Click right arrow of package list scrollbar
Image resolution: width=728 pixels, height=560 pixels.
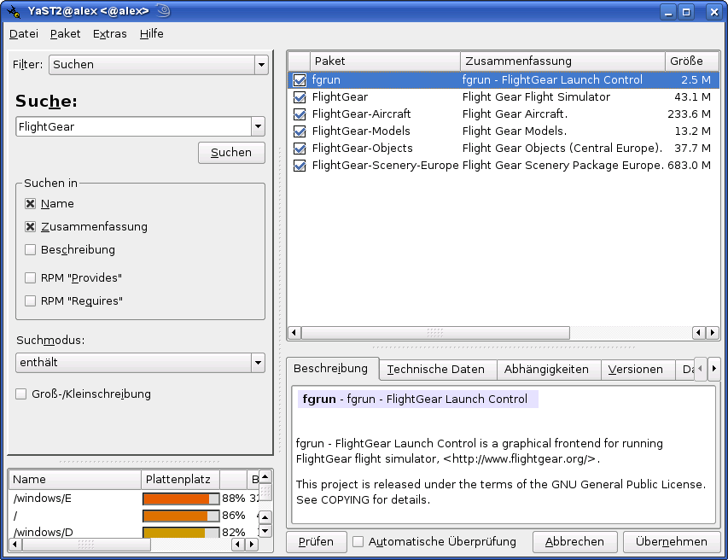(x=713, y=332)
